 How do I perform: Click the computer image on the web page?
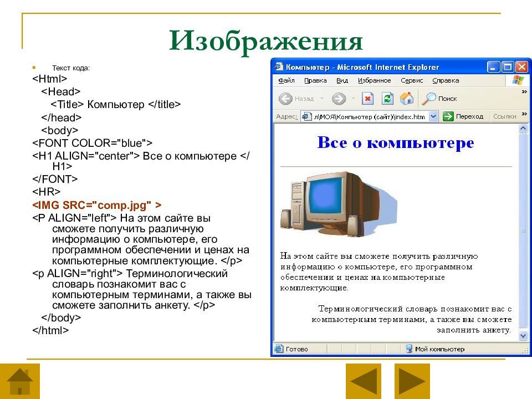pyautogui.click(x=339, y=203)
